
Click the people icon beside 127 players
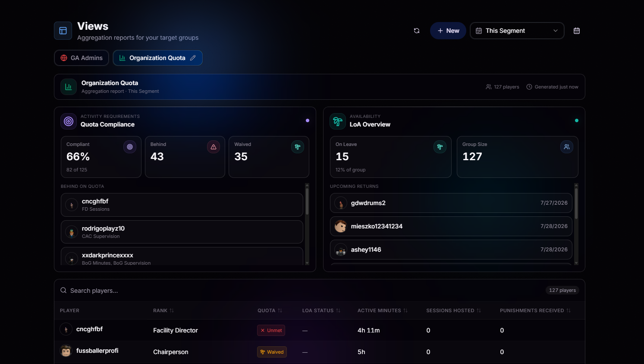pos(489,87)
